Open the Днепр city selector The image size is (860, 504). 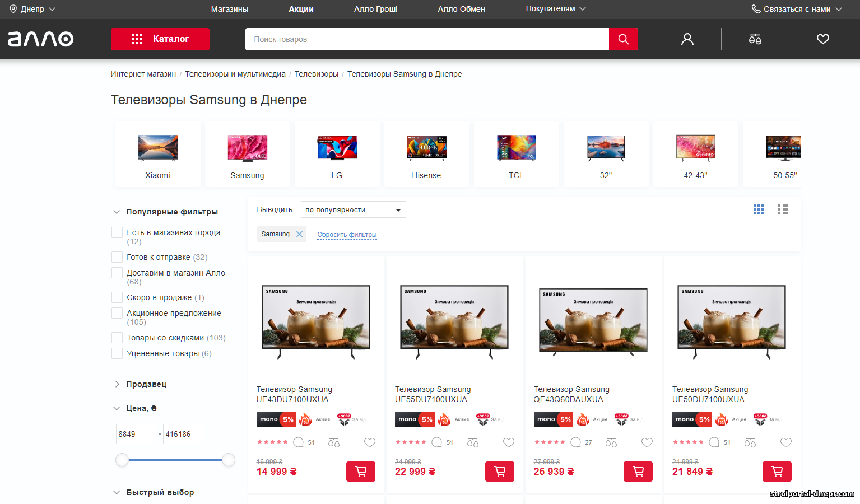32,9
